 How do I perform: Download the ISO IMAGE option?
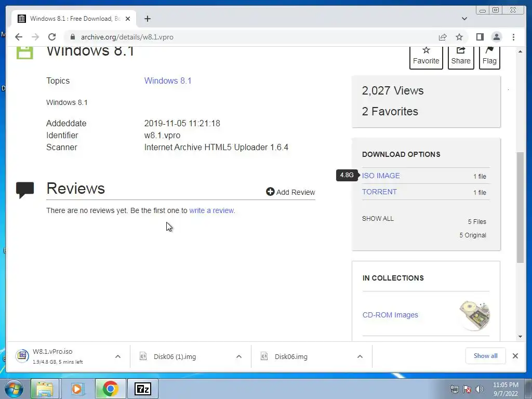coord(381,176)
